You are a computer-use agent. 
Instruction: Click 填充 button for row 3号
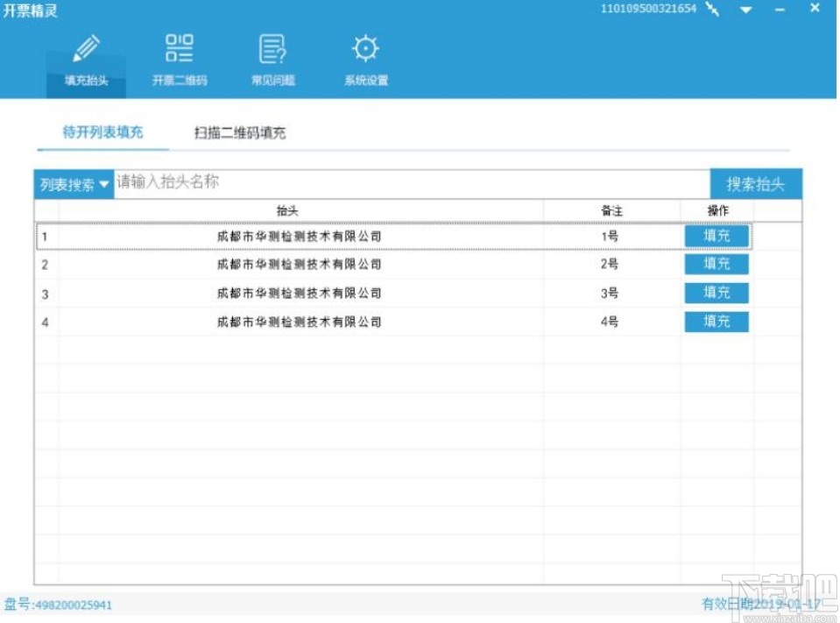click(716, 293)
